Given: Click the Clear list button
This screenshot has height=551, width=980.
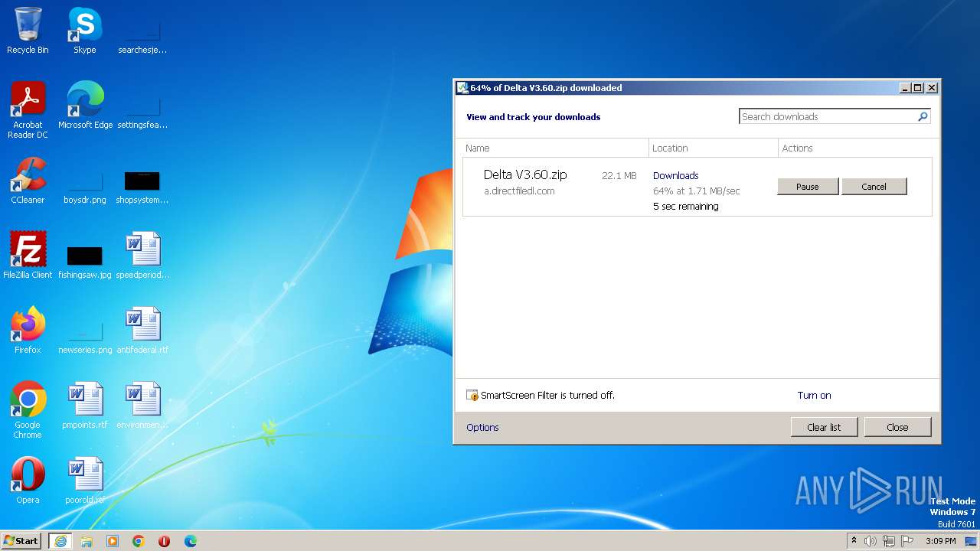Looking at the screenshot, I should coord(824,427).
